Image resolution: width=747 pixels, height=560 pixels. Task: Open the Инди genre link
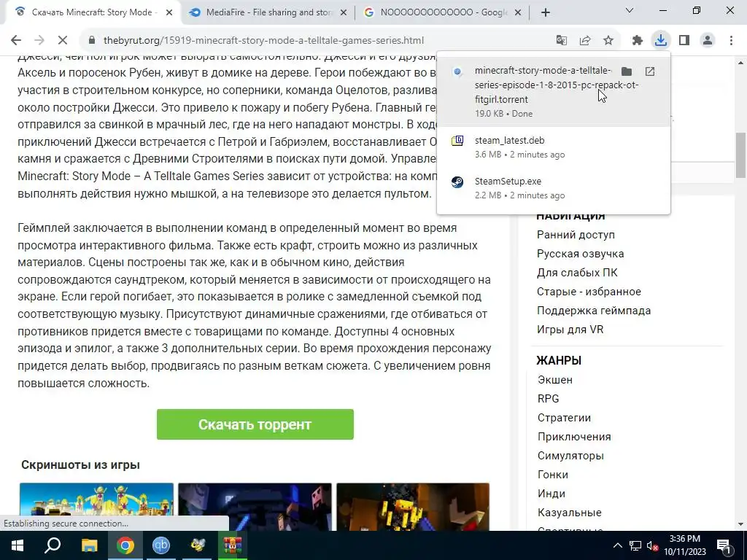pyautogui.click(x=551, y=494)
